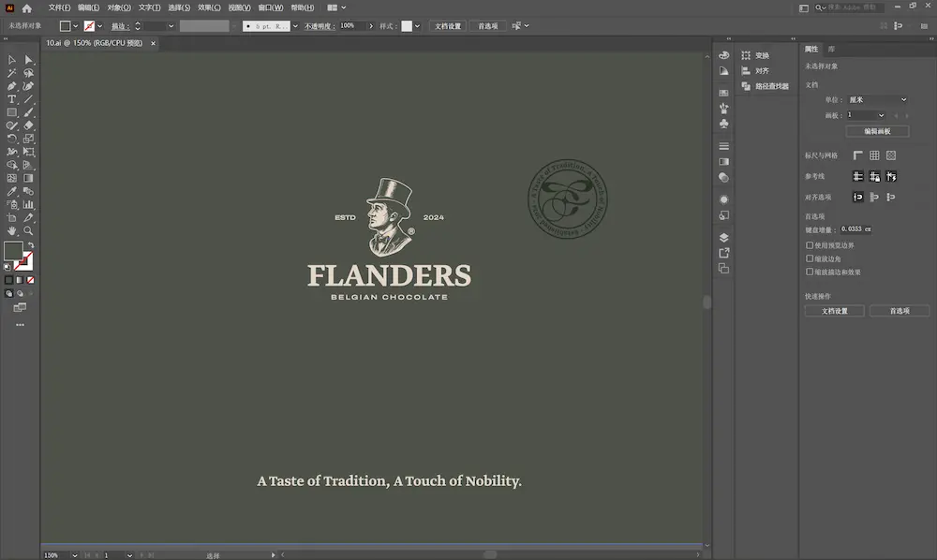Open the brush definition dropdown

click(x=295, y=26)
